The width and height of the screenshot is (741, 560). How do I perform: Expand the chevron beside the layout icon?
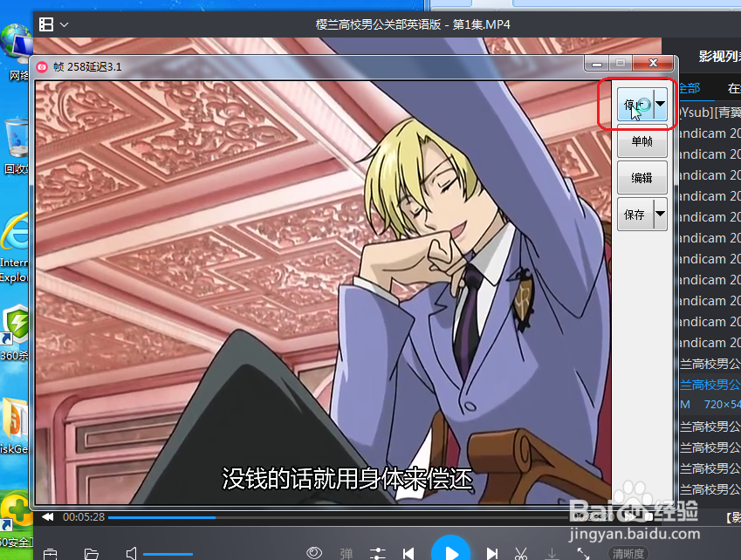point(65,24)
